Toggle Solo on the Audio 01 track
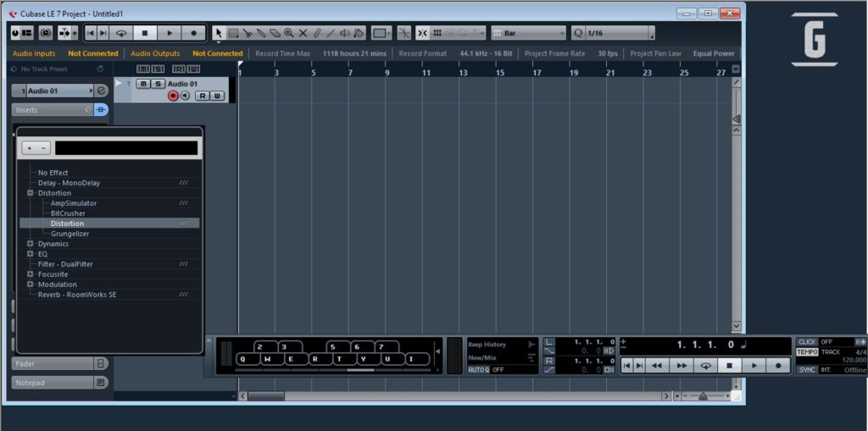 (x=158, y=84)
